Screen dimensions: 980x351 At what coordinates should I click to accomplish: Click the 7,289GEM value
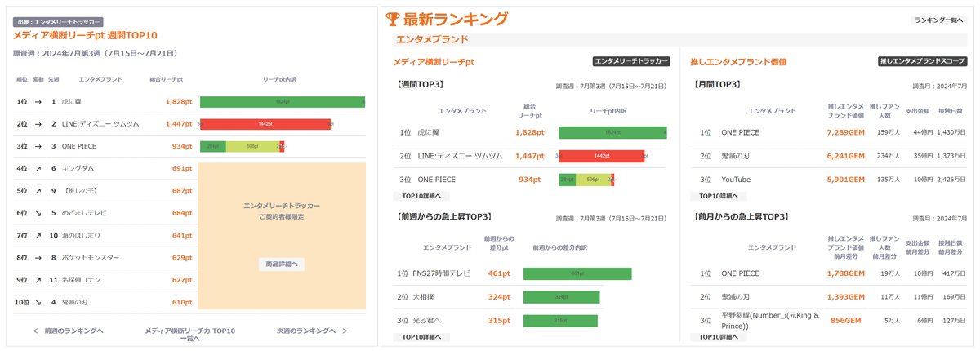click(845, 132)
